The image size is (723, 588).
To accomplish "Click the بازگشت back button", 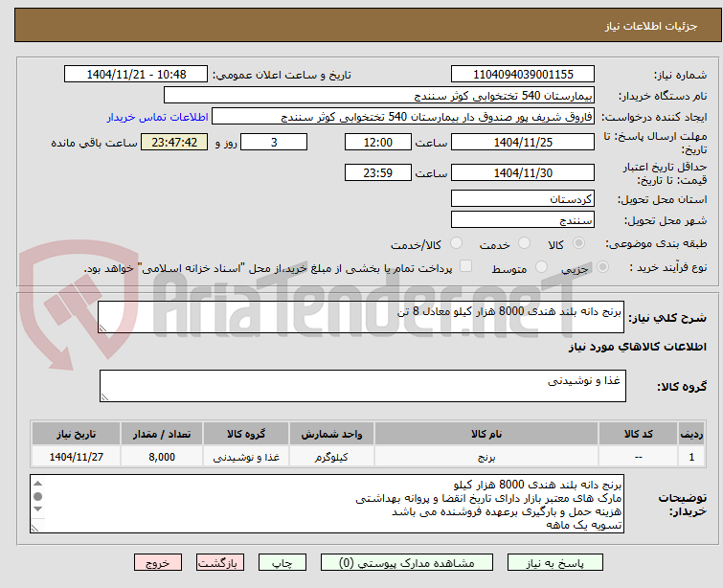I will (220, 563).
